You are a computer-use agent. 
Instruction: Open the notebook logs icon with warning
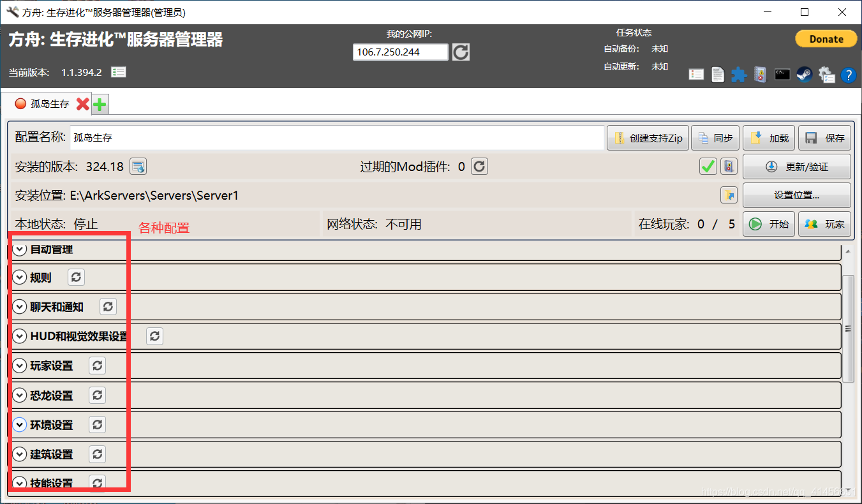pos(760,75)
